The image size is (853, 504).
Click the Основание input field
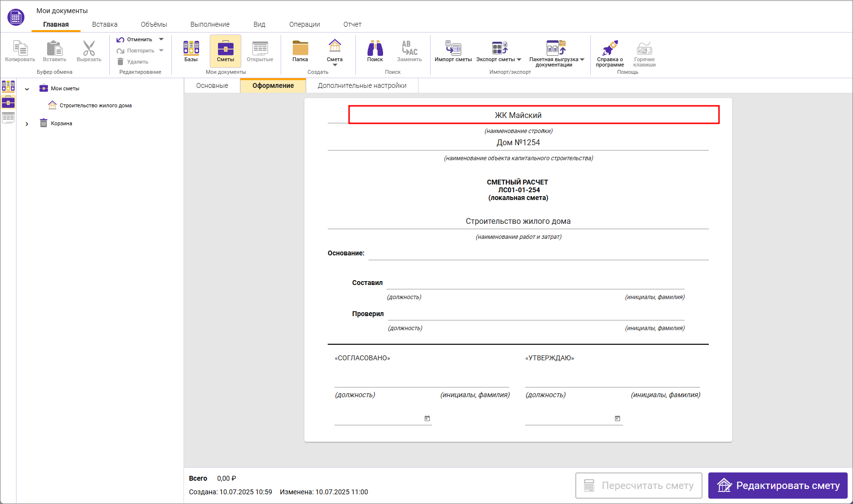[x=538, y=253]
